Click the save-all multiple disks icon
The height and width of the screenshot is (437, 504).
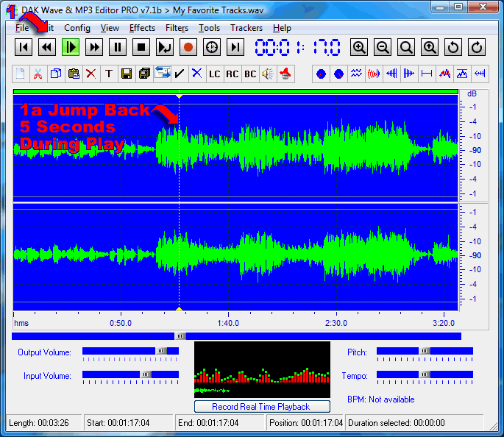point(144,74)
